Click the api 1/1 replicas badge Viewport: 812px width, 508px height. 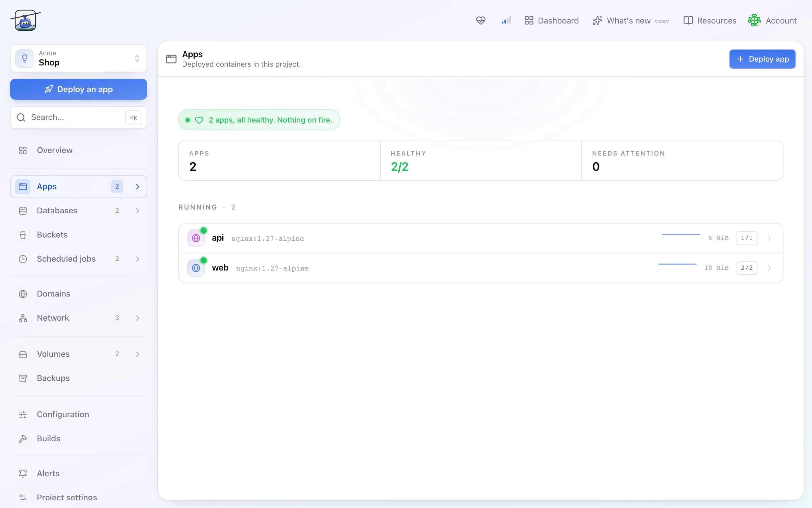pyautogui.click(x=747, y=238)
